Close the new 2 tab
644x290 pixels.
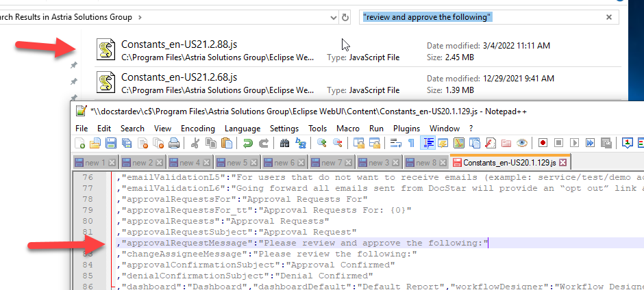(x=159, y=163)
